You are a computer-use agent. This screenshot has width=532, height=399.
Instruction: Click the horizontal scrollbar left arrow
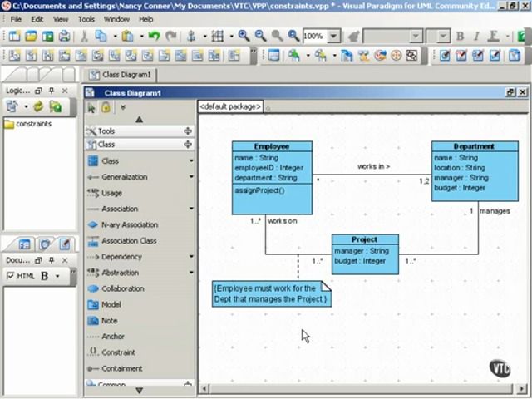[204, 388]
